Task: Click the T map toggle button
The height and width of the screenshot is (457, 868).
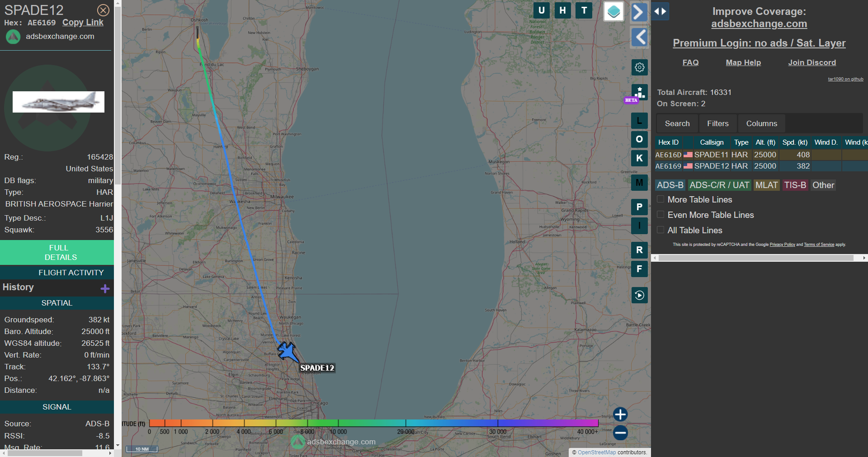Action: click(x=584, y=10)
